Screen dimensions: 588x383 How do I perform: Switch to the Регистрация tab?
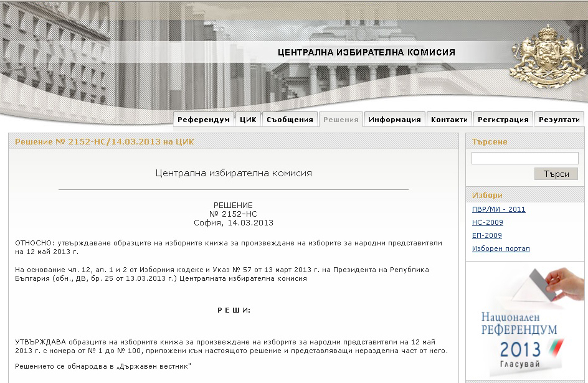coord(503,120)
